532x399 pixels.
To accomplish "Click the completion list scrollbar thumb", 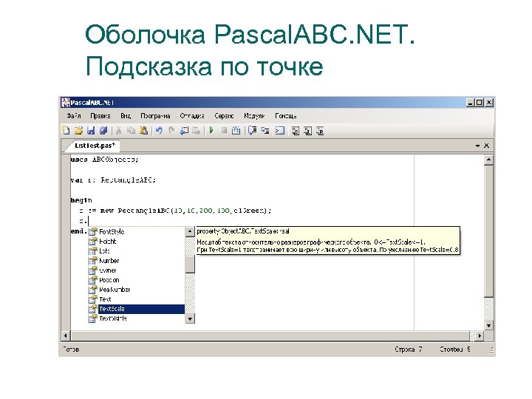I will (190, 264).
